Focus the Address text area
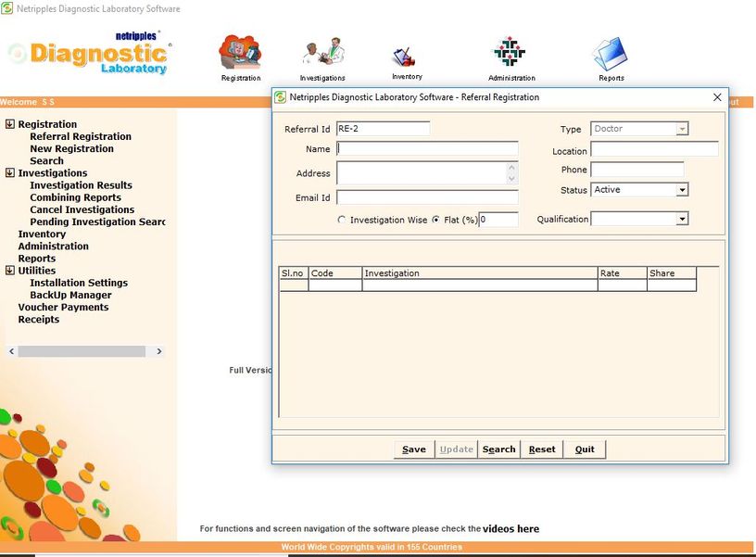This screenshot has height=557, width=756. pos(422,173)
